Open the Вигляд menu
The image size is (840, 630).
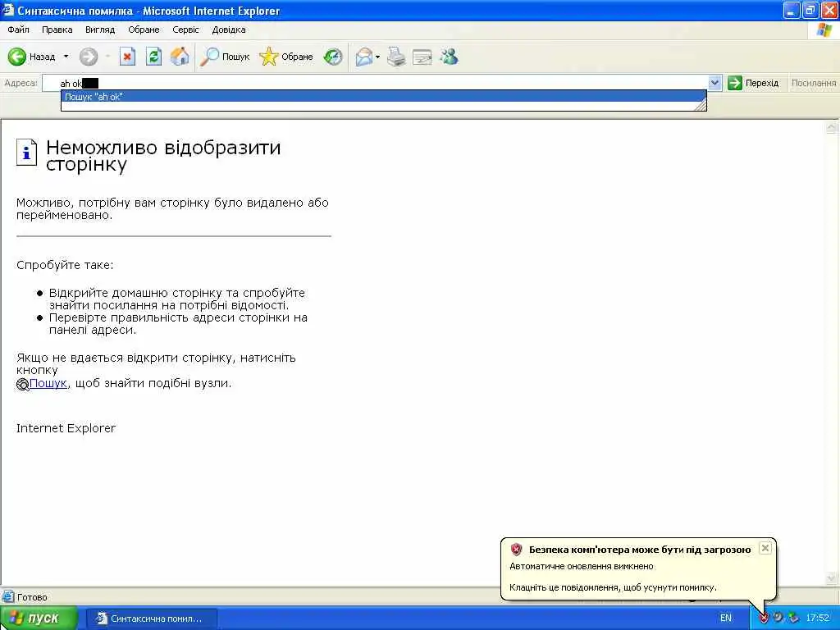click(100, 30)
